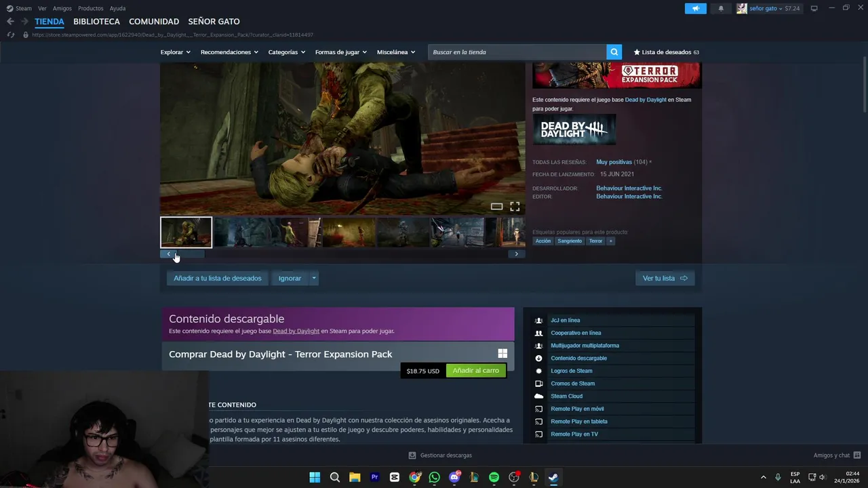
Task: Focus the Buscar en la tienda field
Action: 517,52
